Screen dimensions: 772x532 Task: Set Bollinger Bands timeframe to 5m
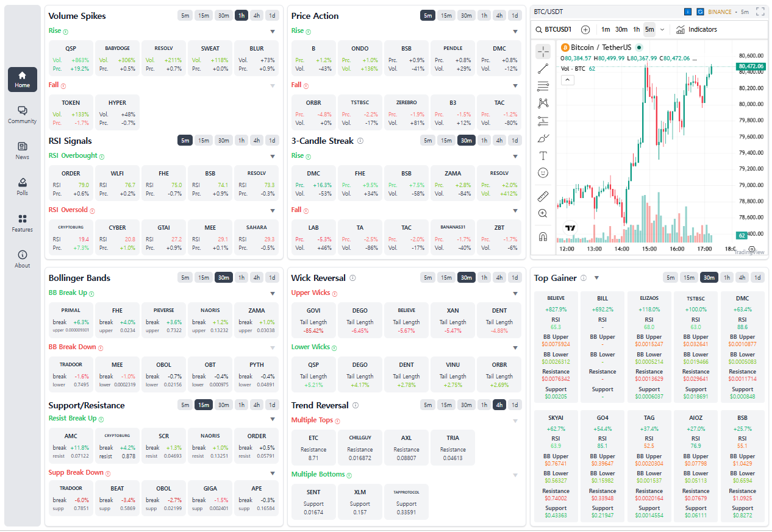pos(185,278)
